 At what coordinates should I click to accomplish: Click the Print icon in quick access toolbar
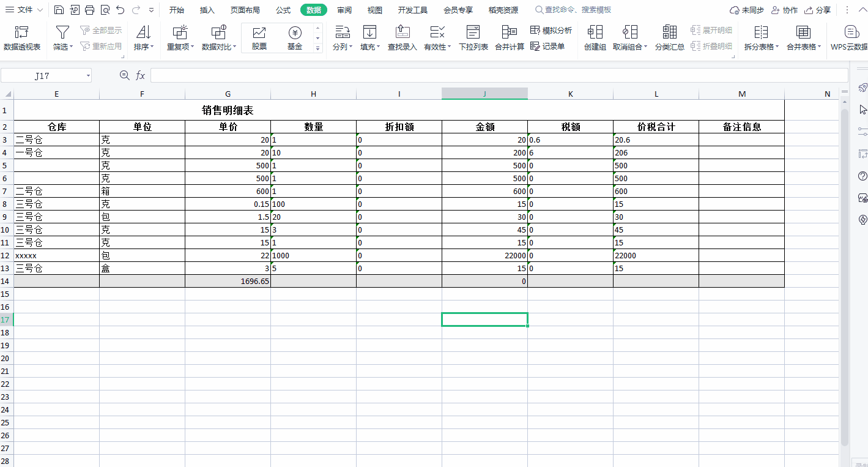[90, 10]
